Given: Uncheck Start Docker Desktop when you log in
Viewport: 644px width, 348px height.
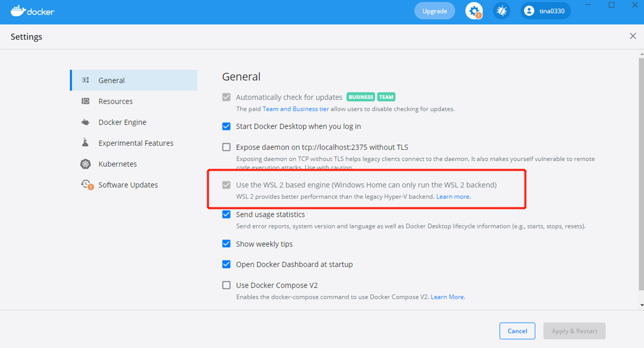Looking at the screenshot, I should pos(226,126).
